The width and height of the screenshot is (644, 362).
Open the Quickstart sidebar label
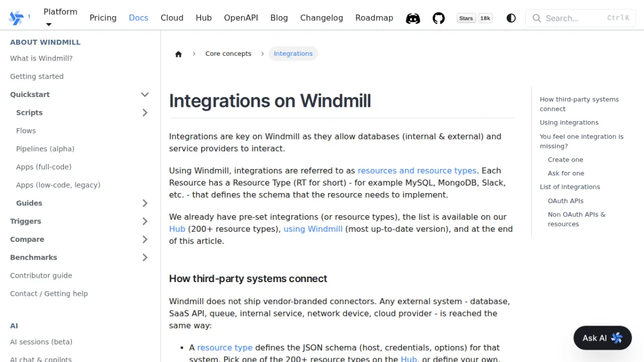point(30,94)
